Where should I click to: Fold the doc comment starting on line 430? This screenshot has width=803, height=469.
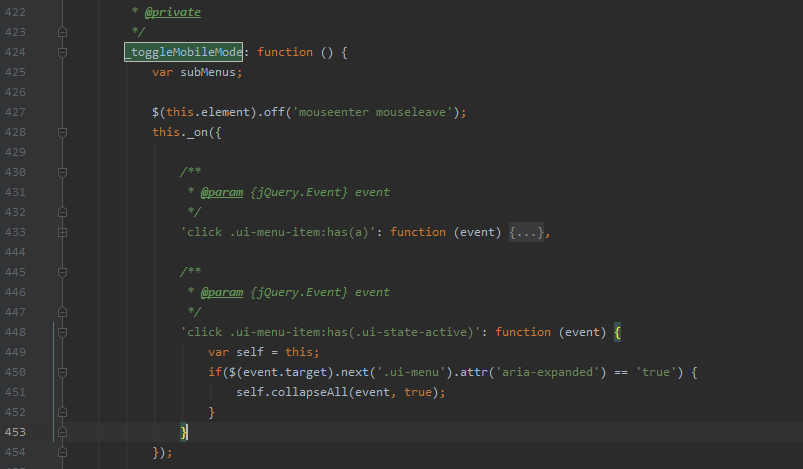(62, 172)
